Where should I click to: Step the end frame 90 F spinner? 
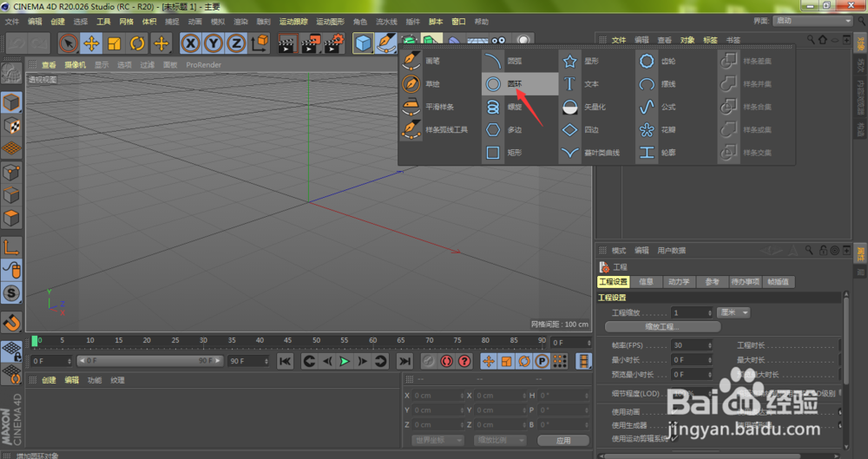(266, 362)
